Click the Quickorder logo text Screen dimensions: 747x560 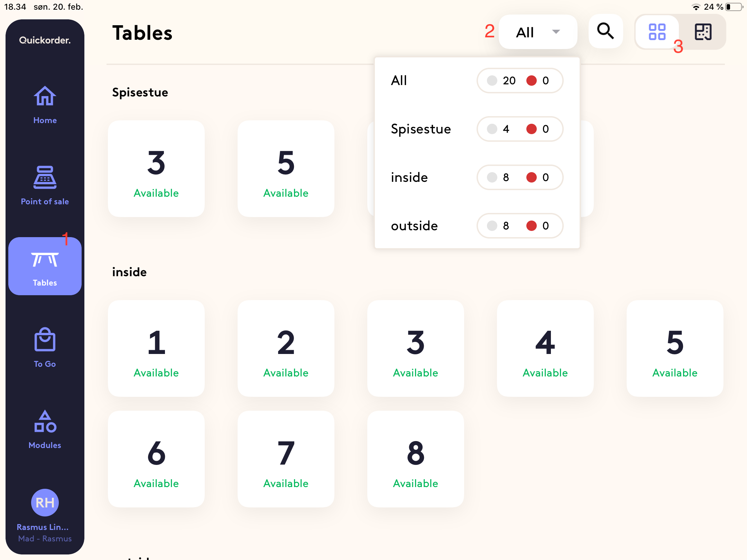pyautogui.click(x=45, y=40)
